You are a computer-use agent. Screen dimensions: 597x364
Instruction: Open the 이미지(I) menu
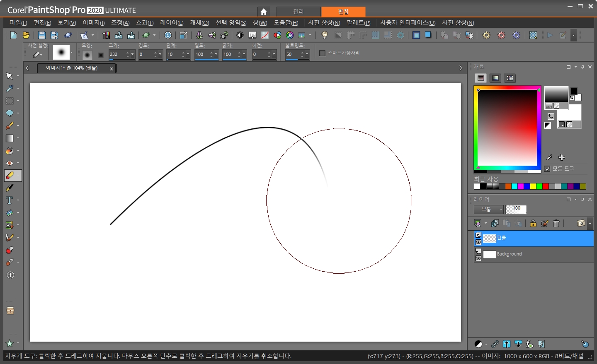click(94, 23)
